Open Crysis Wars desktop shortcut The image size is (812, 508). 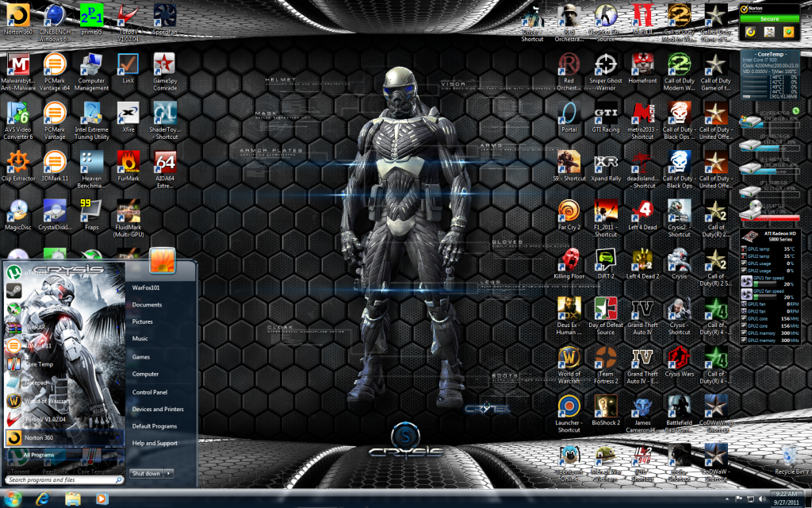click(x=679, y=361)
